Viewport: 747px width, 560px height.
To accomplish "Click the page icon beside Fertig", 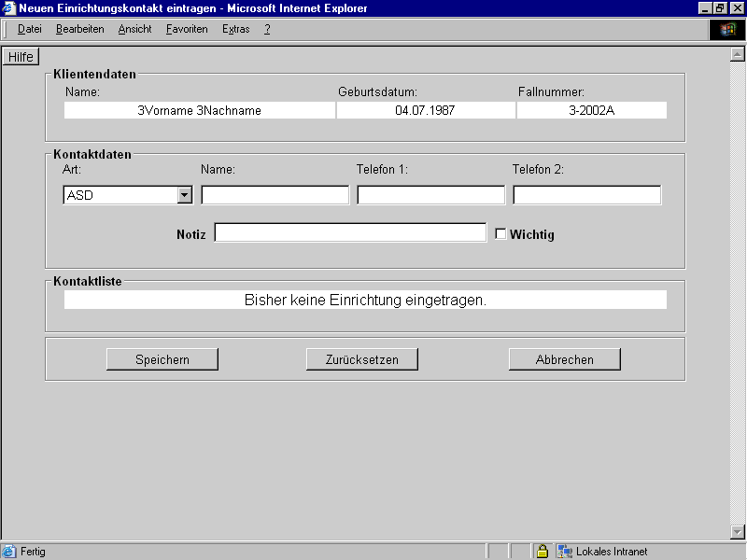I will (9, 552).
